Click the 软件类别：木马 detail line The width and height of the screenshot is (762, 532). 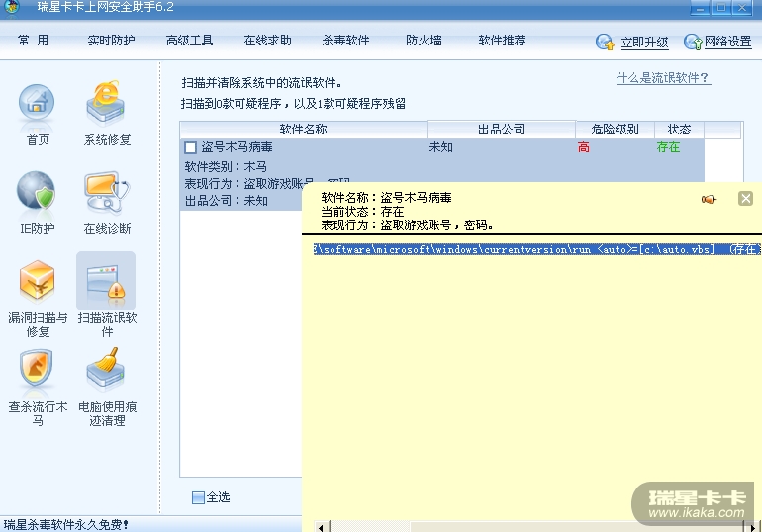point(226,166)
